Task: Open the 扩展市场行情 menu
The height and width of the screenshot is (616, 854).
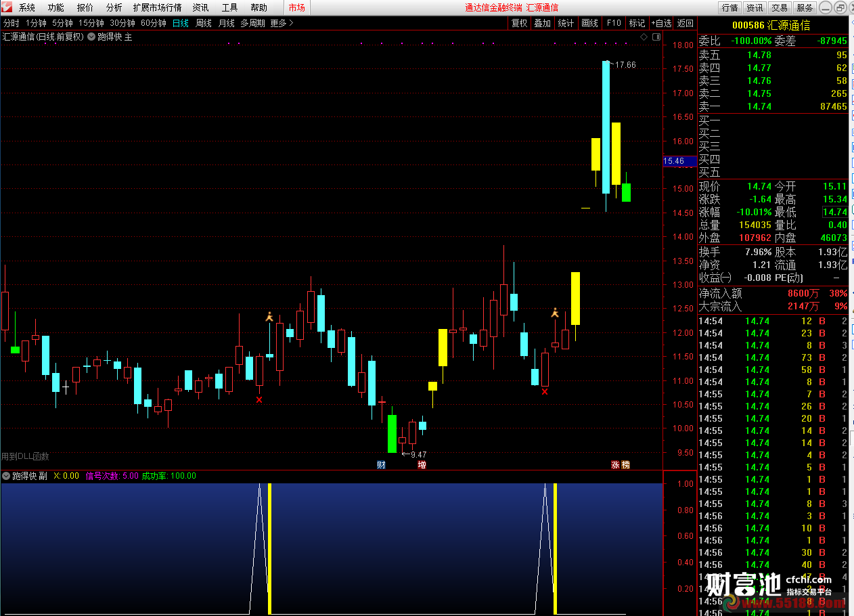Action: (158, 7)
